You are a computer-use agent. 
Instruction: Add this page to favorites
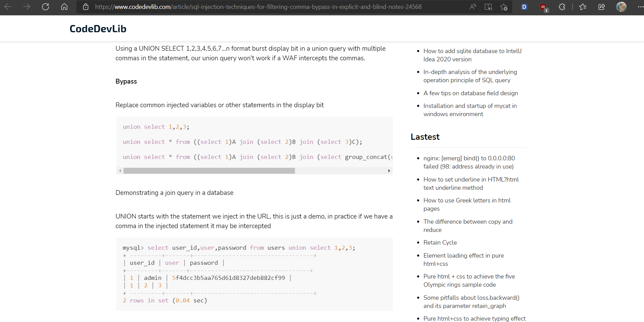(504, 7)
